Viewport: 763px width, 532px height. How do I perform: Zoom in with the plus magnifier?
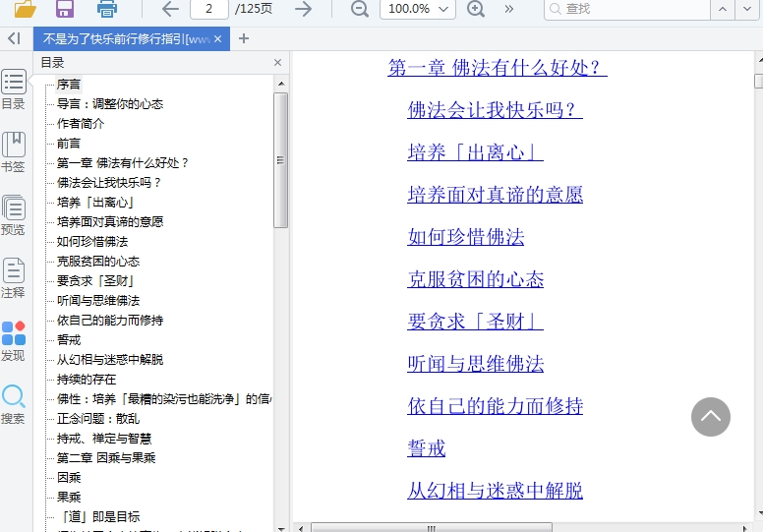(x=476, y=9)
